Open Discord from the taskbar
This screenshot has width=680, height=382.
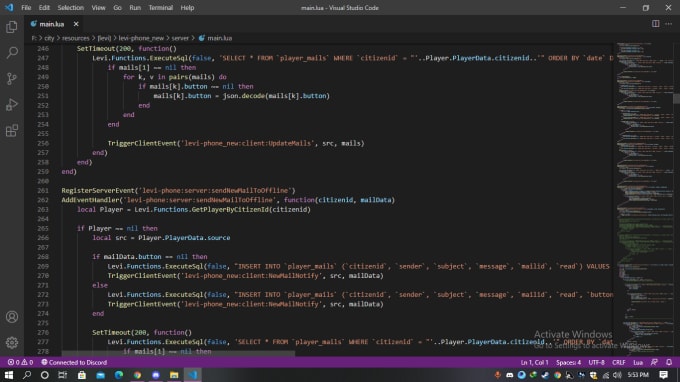[x=156, y=375]
